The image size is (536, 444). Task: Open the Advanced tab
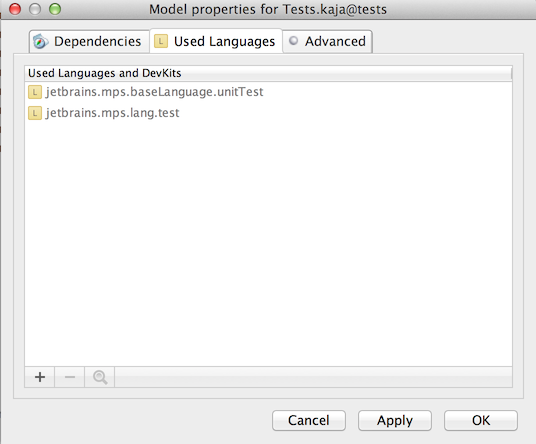coord(327,41)
